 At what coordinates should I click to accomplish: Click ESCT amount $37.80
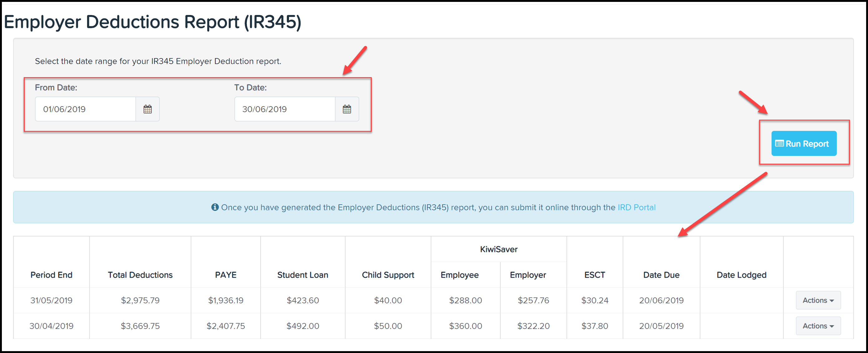[x=595, y=326]
